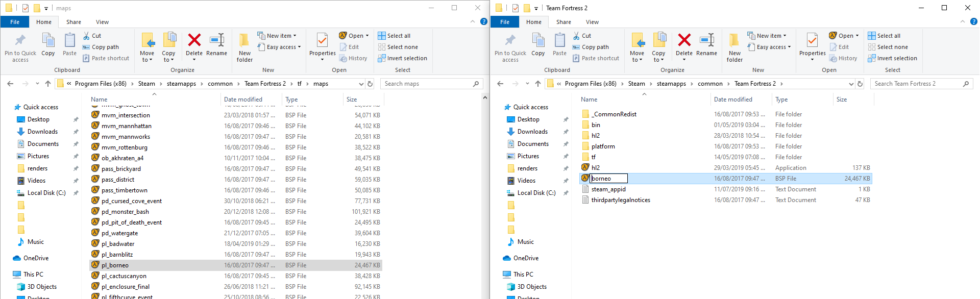Open Move to dropdown in maps window
980x299 pixels.
(147, 57)
